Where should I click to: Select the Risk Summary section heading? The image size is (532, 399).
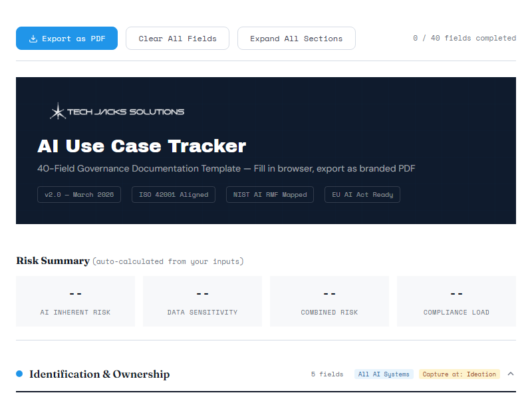[53, 261]
